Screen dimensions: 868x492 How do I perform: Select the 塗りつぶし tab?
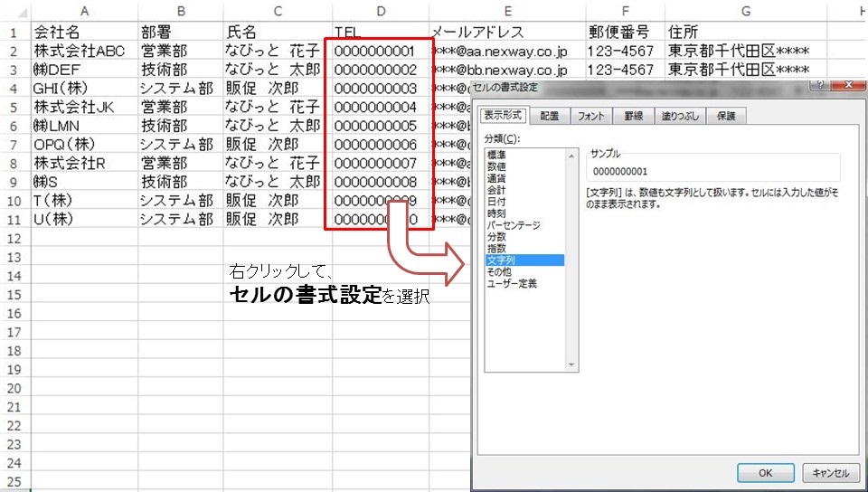680,116
